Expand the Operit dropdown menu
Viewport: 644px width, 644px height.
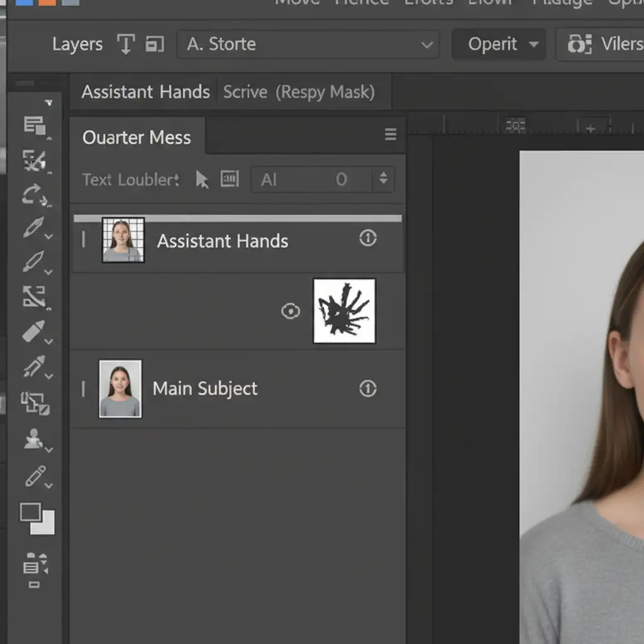(x=498, y=44)
